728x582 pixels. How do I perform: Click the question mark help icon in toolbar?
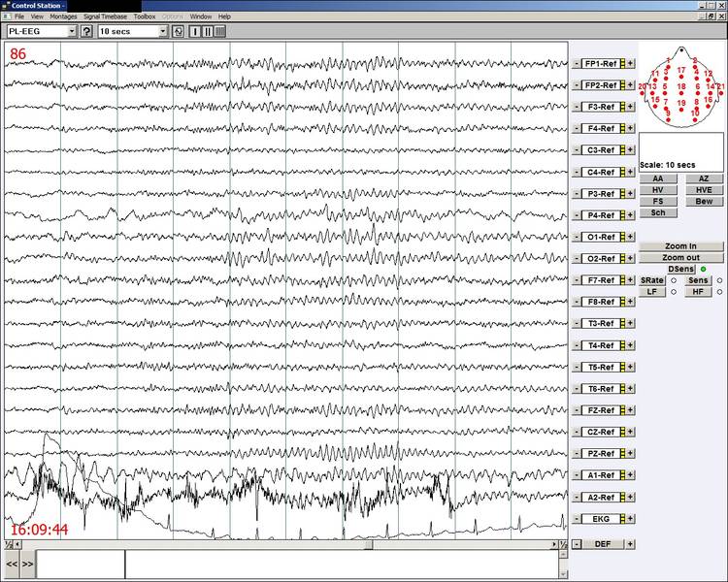pos(86,31)
